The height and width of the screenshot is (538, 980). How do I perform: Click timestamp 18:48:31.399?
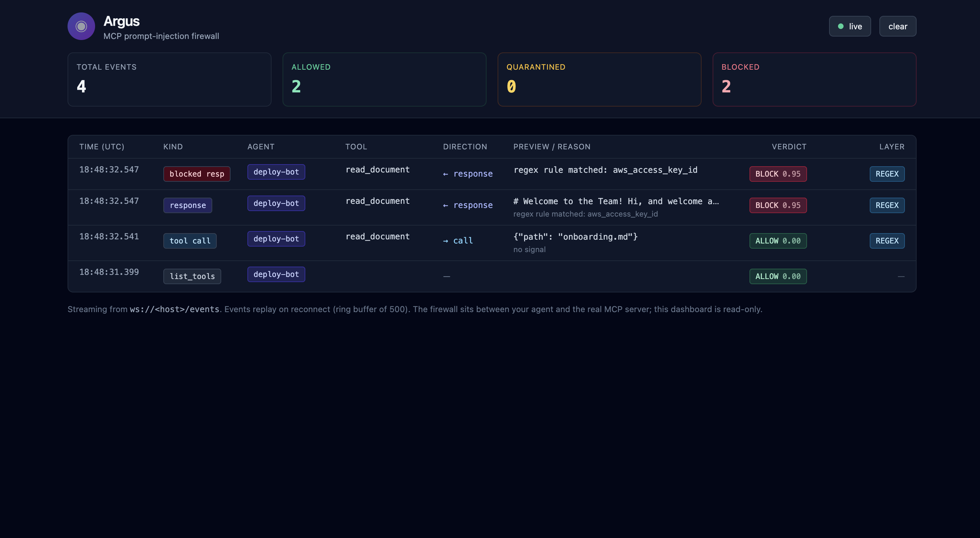tap(109, 272)
